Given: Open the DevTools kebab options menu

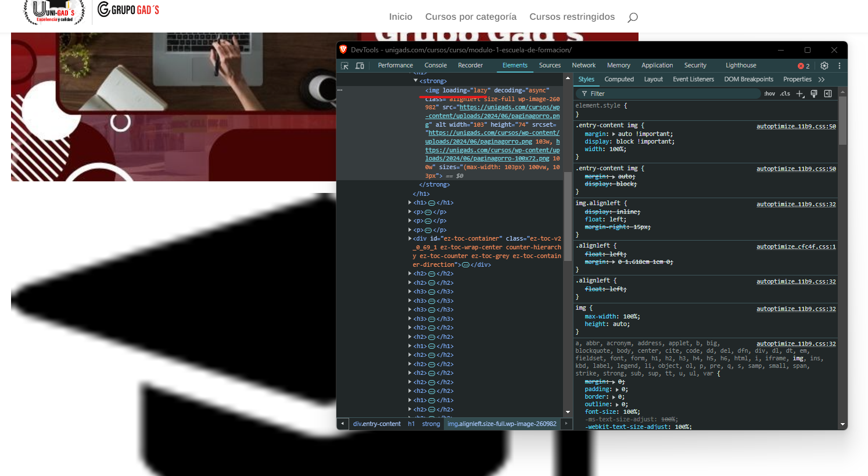Looking at the screenshot, I should tap(839, 66).
